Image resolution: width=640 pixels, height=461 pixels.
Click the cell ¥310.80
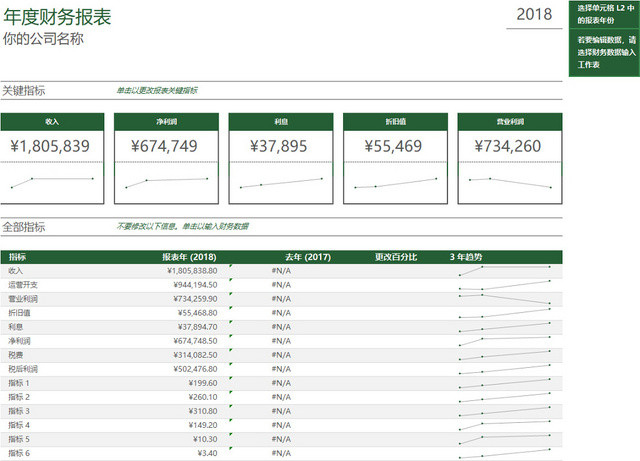203,411
